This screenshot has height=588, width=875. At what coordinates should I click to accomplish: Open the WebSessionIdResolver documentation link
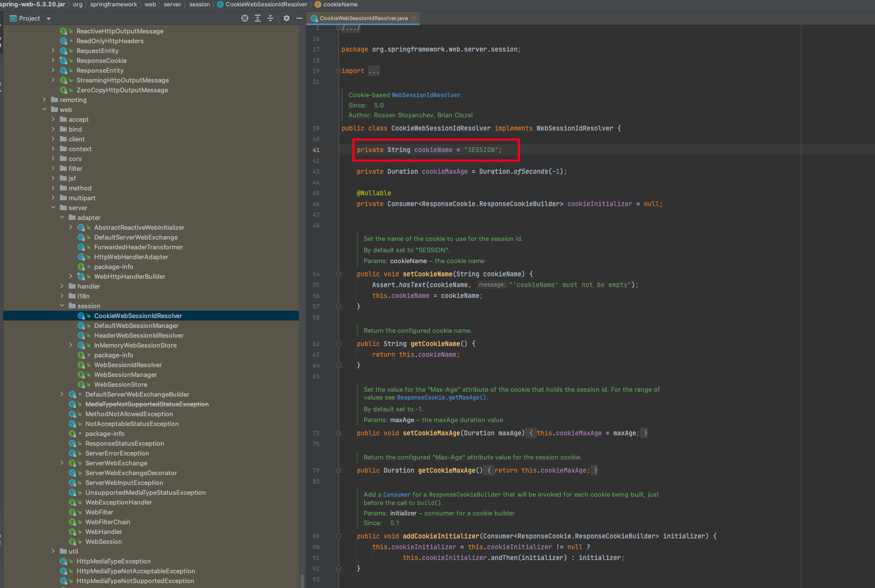(x=426, y=95)
